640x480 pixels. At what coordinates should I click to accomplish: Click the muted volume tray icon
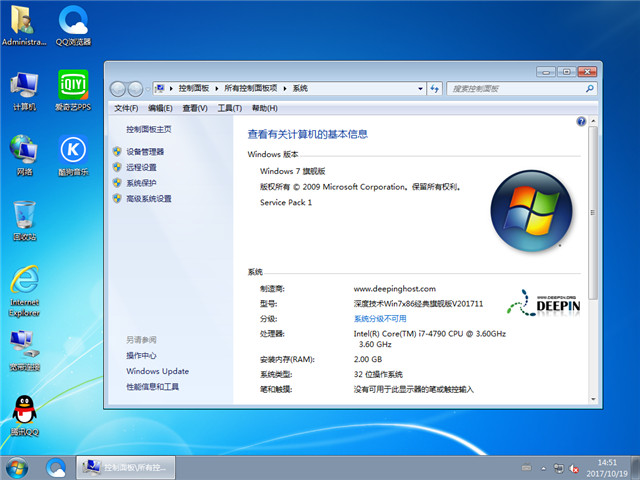[x=574, y=468]
